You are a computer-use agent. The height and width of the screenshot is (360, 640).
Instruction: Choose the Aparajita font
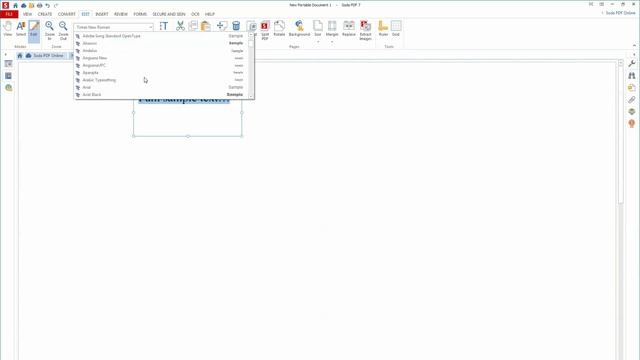tap(160, 73)
